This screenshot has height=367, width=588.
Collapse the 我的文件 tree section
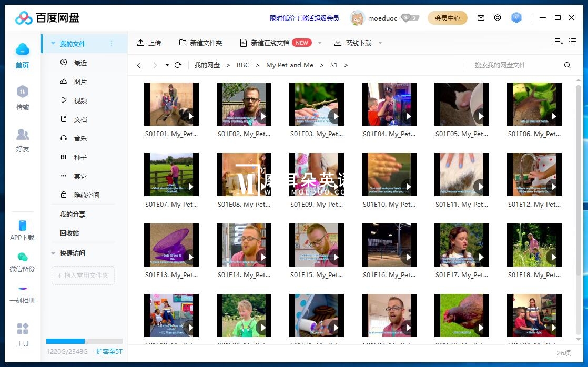point(53,44)
